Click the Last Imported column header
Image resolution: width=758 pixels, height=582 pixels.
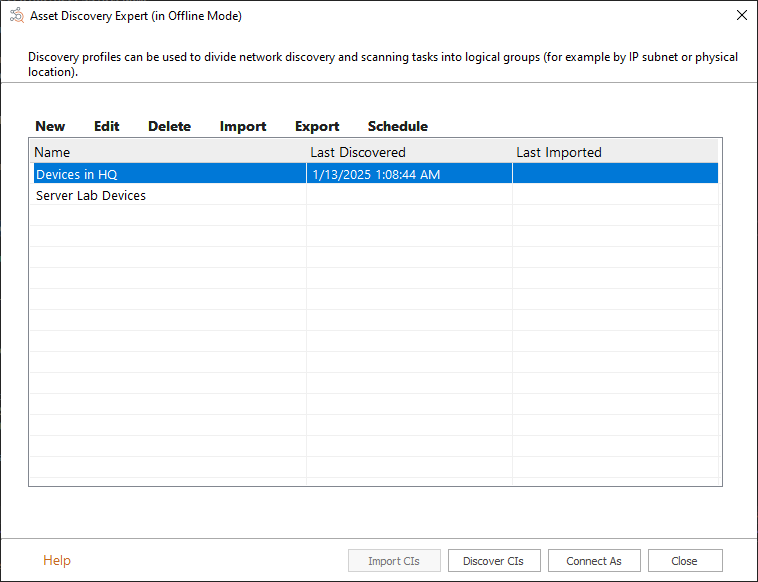614,152
